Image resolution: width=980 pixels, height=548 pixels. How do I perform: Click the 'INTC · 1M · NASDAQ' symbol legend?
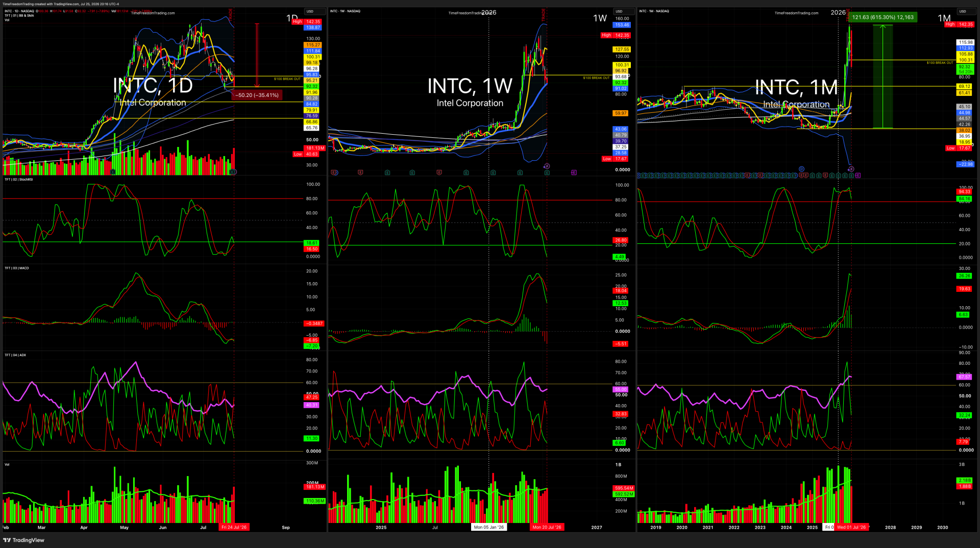point(654,11)
